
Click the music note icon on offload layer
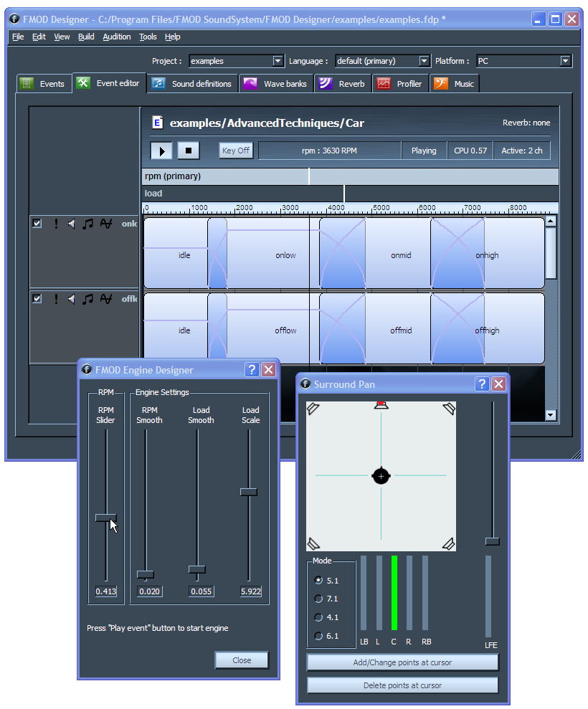pyautogui.click(x=87, y=298)
